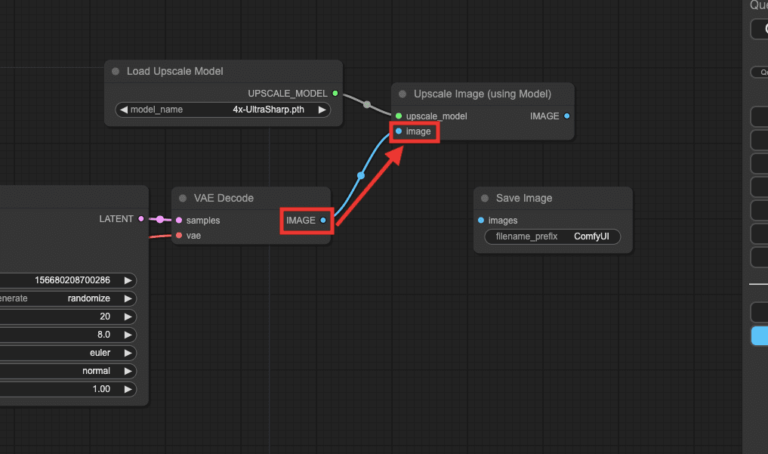This screenshot has height=454, width=768.
Task: Click the image input port on Upscale Image
Action: (x=398, y=131)
